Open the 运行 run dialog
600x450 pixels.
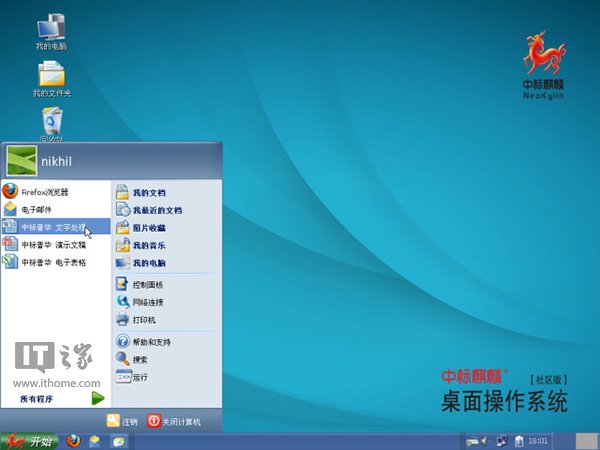(x=140, y=377)
